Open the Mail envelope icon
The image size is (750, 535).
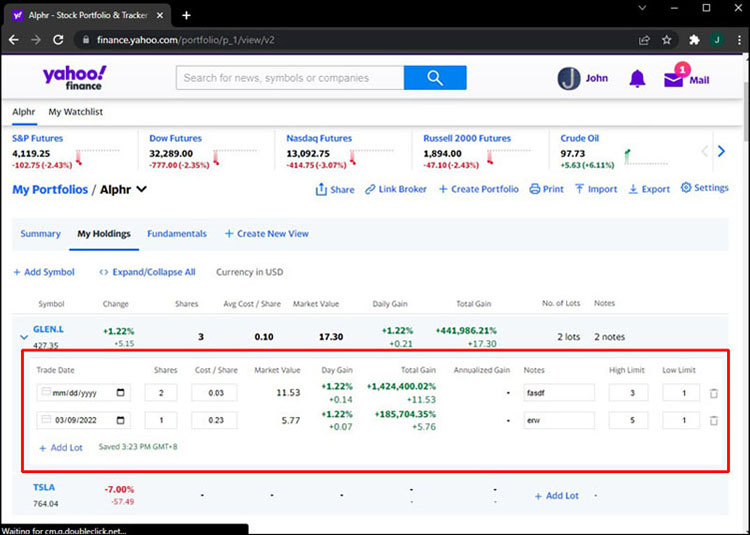(x=674, y=79)
